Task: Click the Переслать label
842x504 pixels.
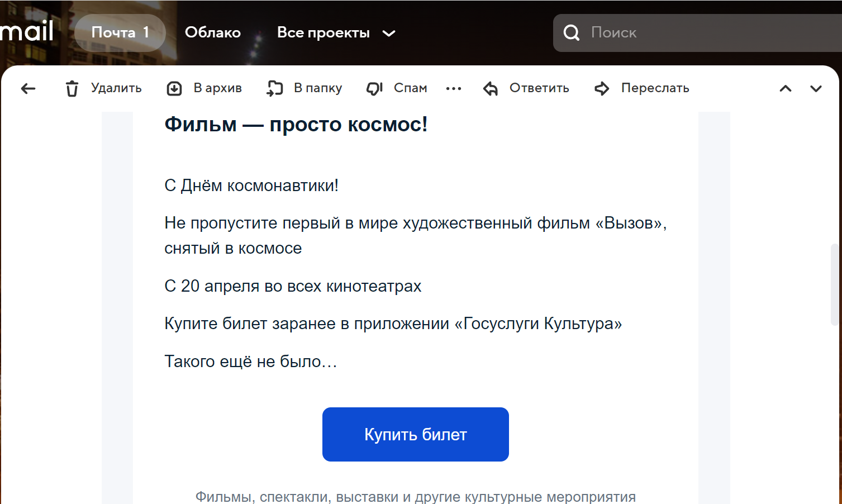Action: point(655,88)
